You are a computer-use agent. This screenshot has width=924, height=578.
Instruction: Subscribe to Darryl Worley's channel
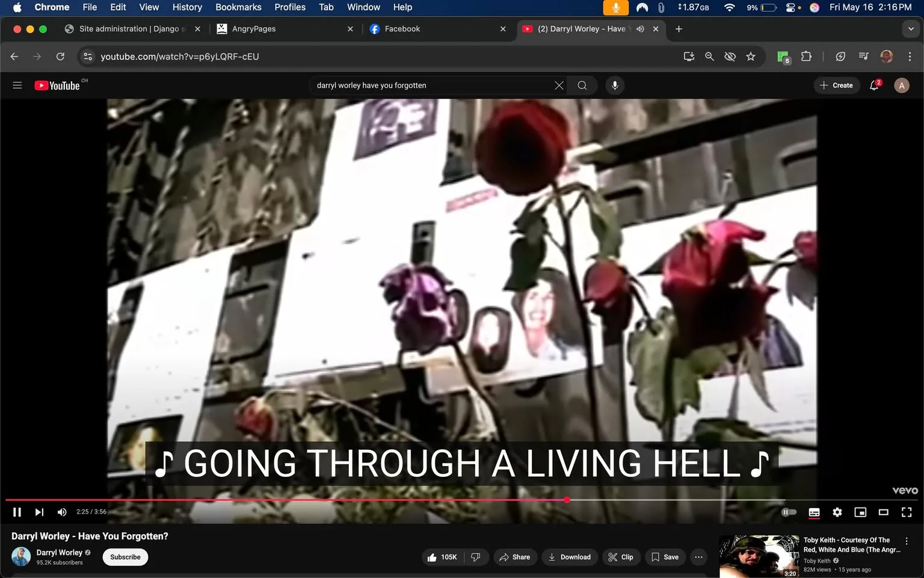pyautogui.click(x=125, y=557)
